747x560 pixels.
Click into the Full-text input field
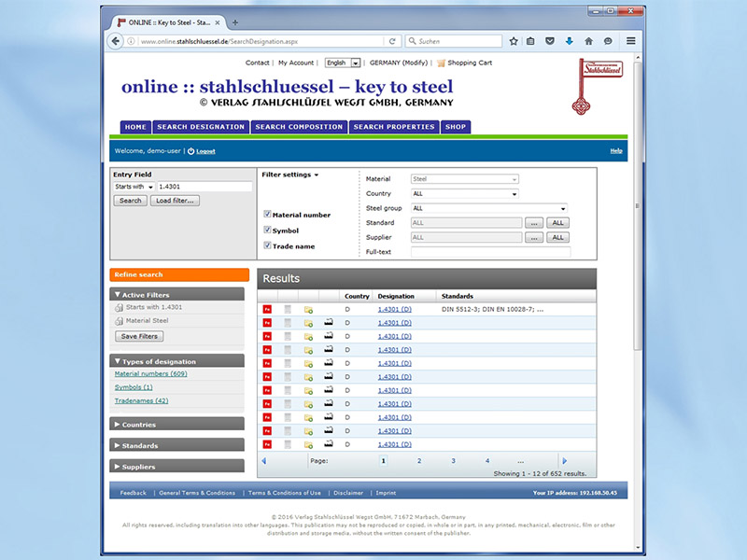tap(491, 252)
